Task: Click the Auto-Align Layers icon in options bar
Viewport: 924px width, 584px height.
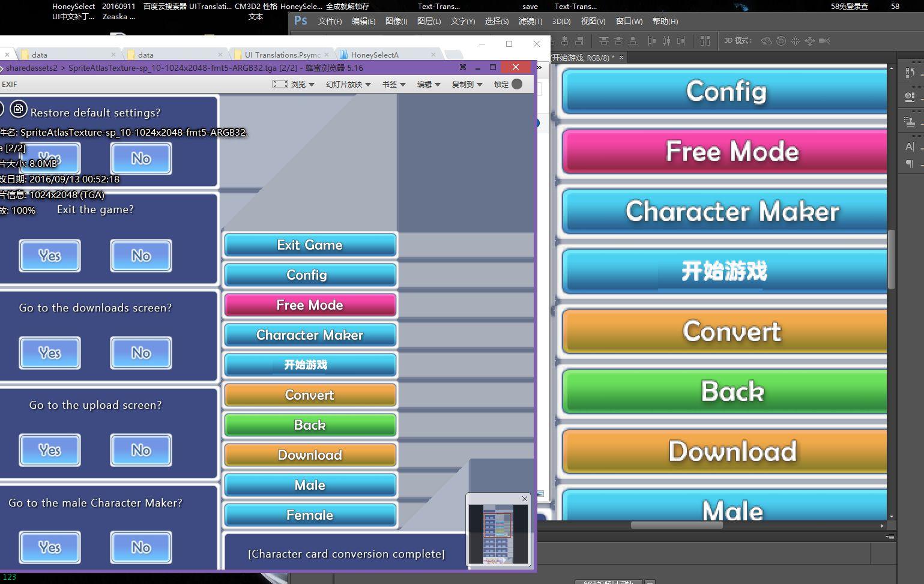Action: coord(705,41)
